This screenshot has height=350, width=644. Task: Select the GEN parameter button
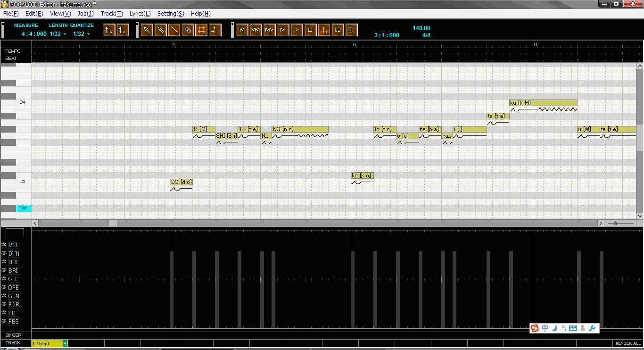click(x=13, y=296)
